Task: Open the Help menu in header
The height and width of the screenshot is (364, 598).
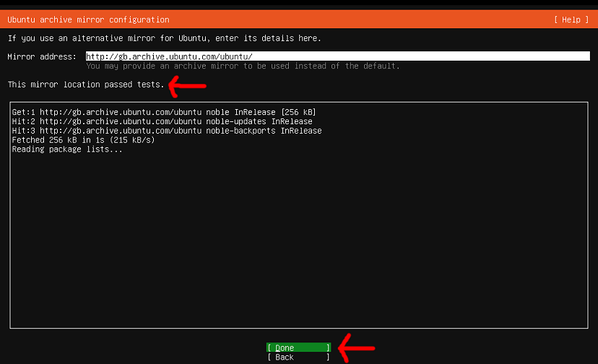Action: [x=571, y=19]
